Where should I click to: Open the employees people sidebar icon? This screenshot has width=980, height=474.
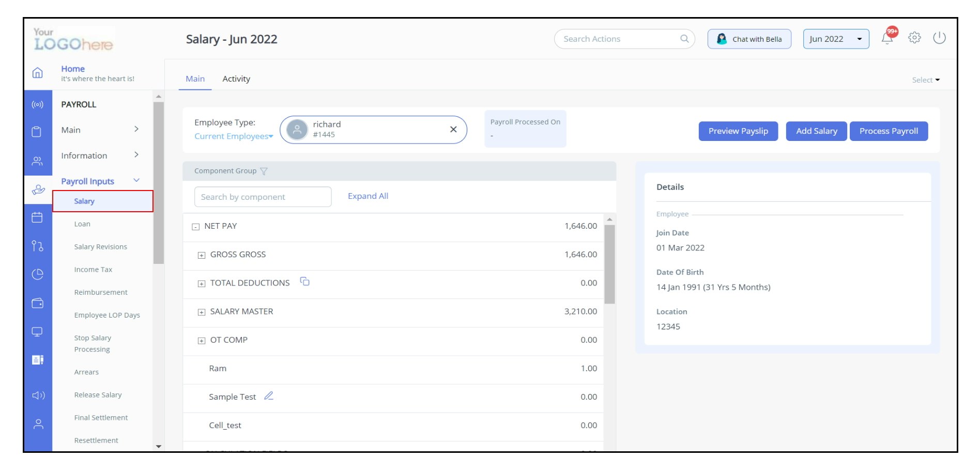pos(37,161)
